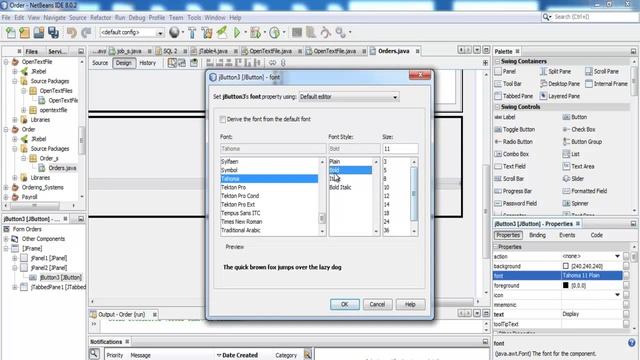Click the Text Area component in Palette
640x360 pixels.
click(578, 167)
